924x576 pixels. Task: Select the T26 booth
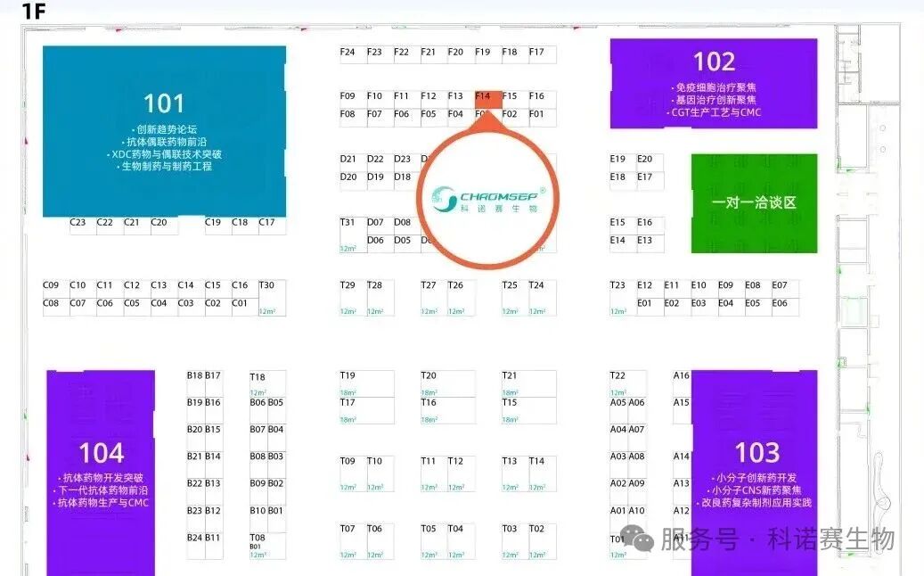pyautogui.click(x=462, y=298)
